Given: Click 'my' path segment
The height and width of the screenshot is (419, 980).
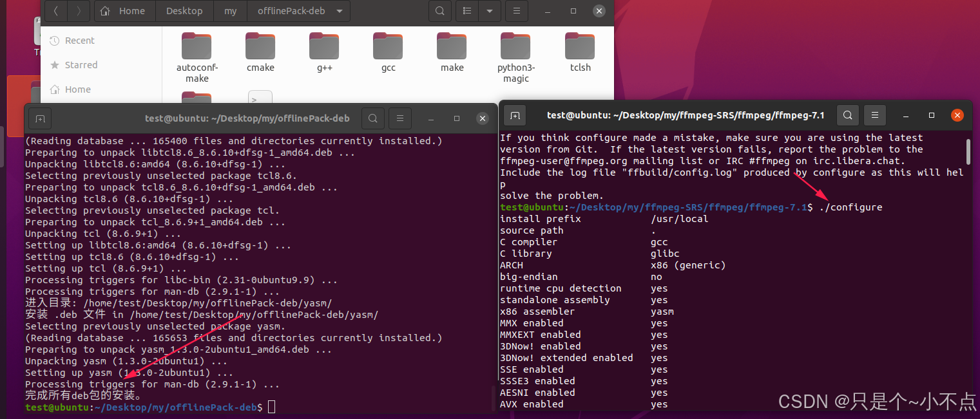Looking at the screenshot, I should (x=230, y=11).
